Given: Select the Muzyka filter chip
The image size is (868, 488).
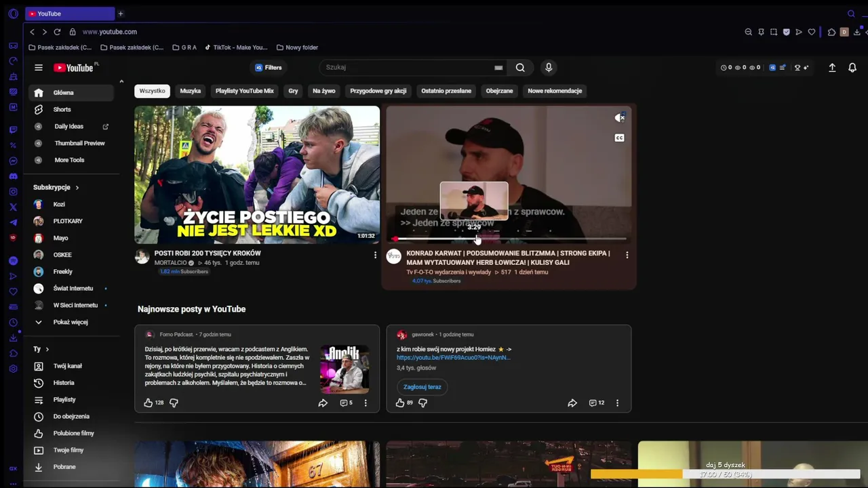Looking at the screenshot, I should (x=190, y=91).
